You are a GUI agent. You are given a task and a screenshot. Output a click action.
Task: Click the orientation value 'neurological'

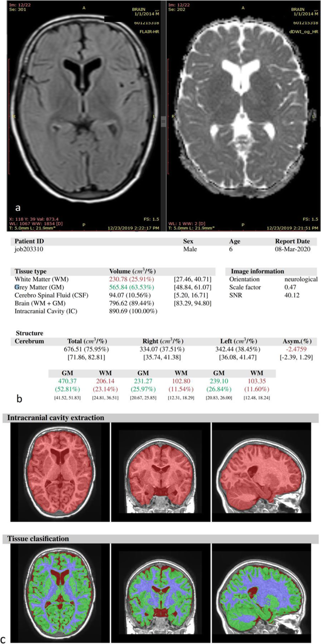click(x=301, y=279)
